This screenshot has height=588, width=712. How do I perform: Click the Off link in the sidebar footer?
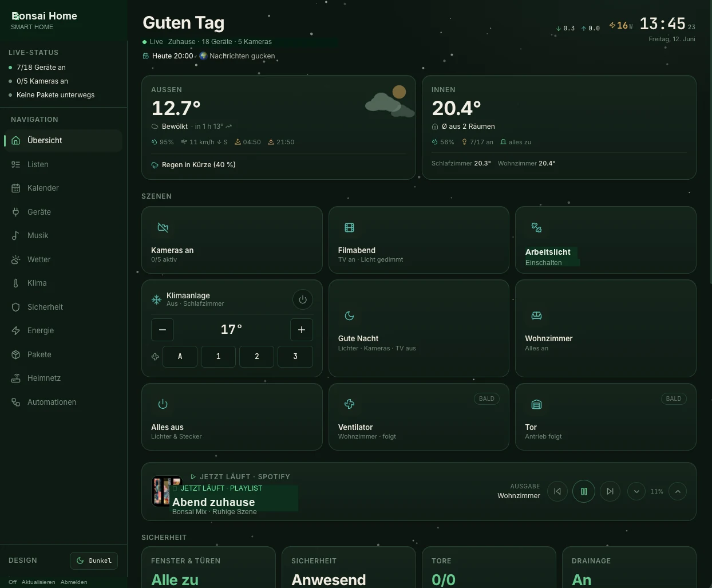tap(13, 582)
